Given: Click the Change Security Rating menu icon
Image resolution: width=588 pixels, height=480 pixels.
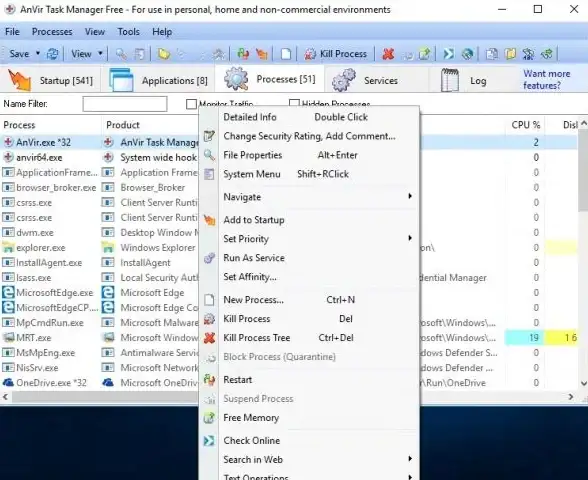Looking at the screenshot, I should (x=209, y=136).
